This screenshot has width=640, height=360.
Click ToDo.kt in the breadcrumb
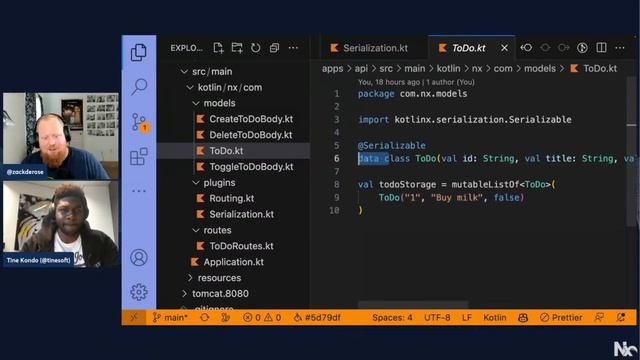click(x=600, y=69)
